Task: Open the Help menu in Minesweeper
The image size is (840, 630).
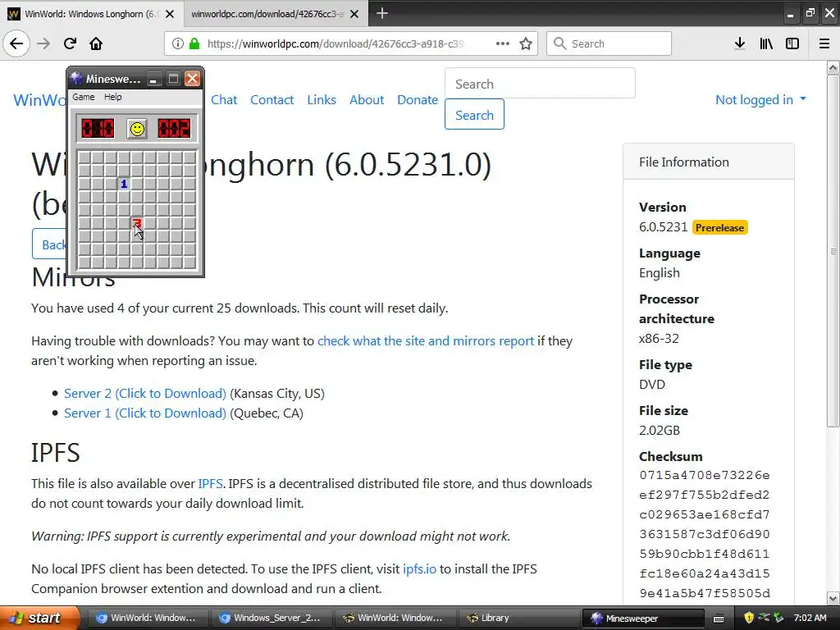Action: click(x=113, y=97)
